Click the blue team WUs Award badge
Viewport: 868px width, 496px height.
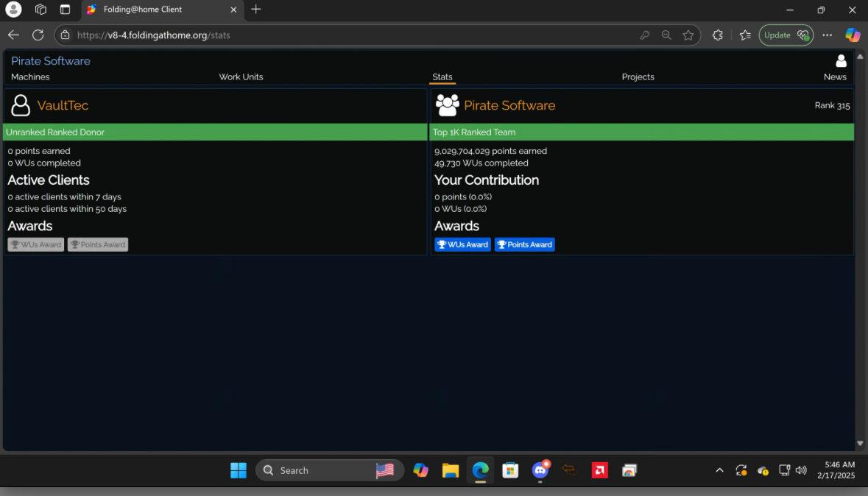point(463,244)
